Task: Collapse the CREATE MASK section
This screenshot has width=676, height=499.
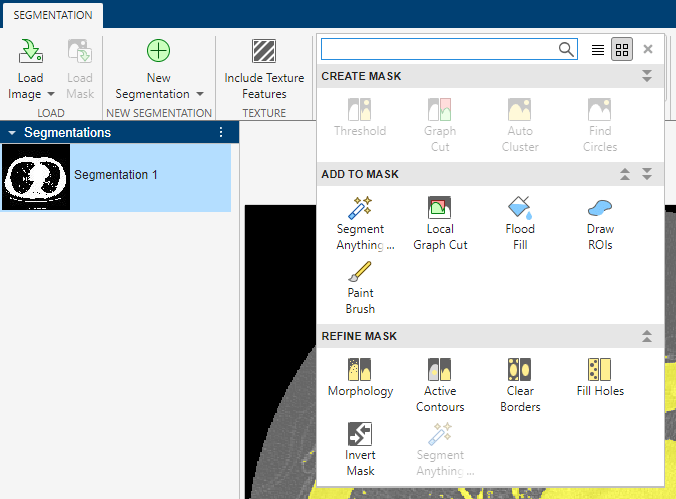Action: pos(647,76)
